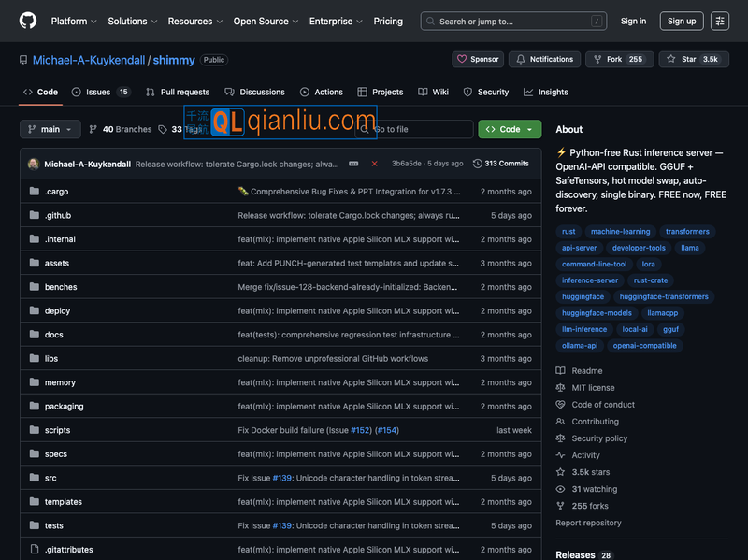Open the scripts folder
Screen dimensions: 748x560
57,430
